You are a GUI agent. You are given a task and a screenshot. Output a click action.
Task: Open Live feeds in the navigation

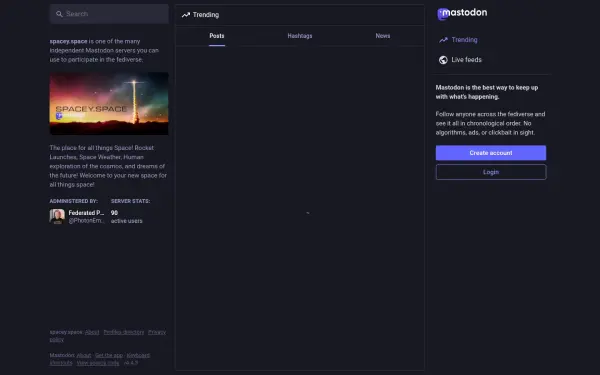pos(466,60)
